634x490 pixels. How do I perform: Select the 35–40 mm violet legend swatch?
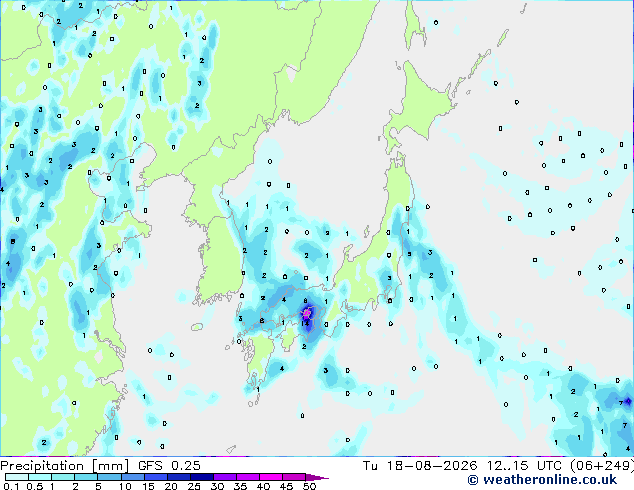point(247,477)
